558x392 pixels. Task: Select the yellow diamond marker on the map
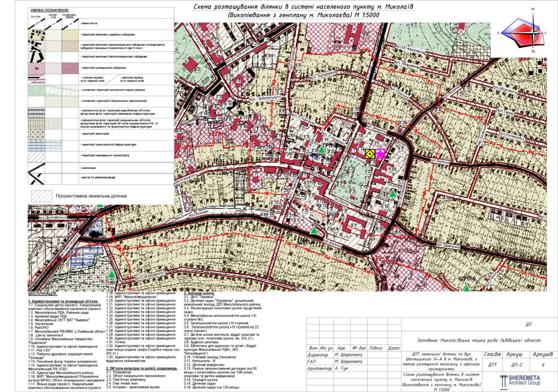point(369,154)
